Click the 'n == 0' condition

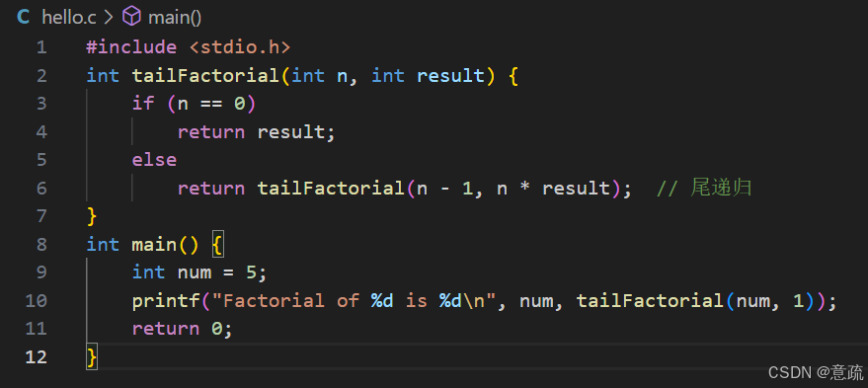[x=211, y=104]
